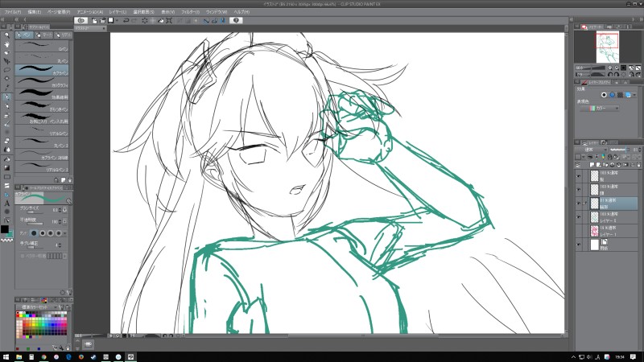This screenshot has height=362, width=644.
Task: Select the Move (hand) tool
Action: pos(6,44)
